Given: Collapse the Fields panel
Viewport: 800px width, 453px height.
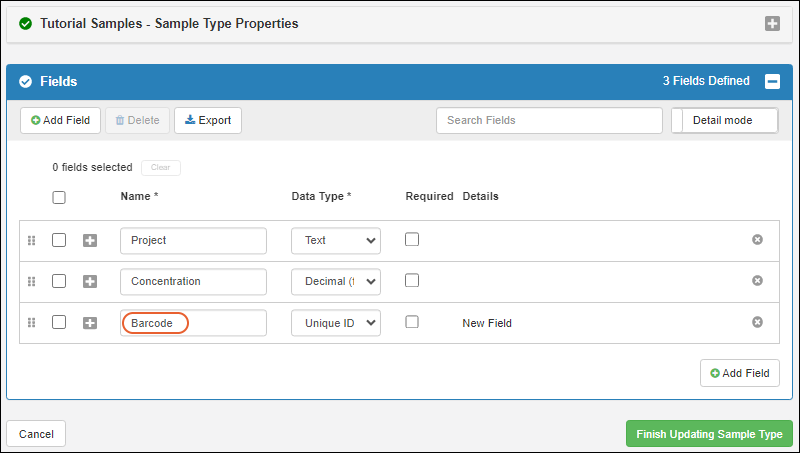Looking at the screenshot, I should [x=772, y=82].
